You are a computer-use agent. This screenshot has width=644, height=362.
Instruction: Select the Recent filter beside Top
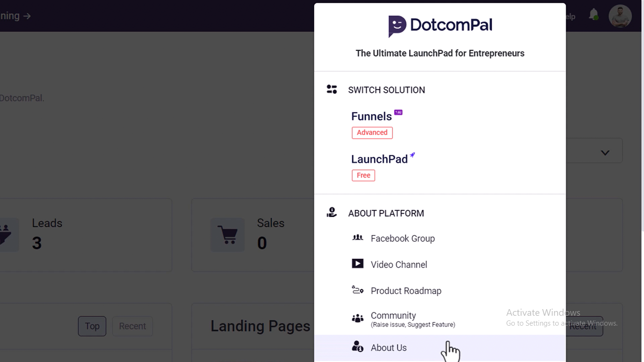pyautogui.click(x=133, y=326)
